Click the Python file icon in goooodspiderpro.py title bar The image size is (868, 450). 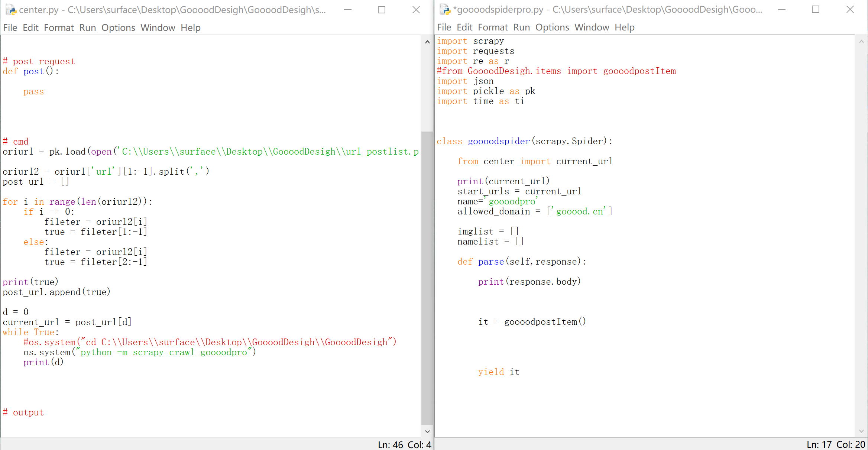tap(445, 9)
